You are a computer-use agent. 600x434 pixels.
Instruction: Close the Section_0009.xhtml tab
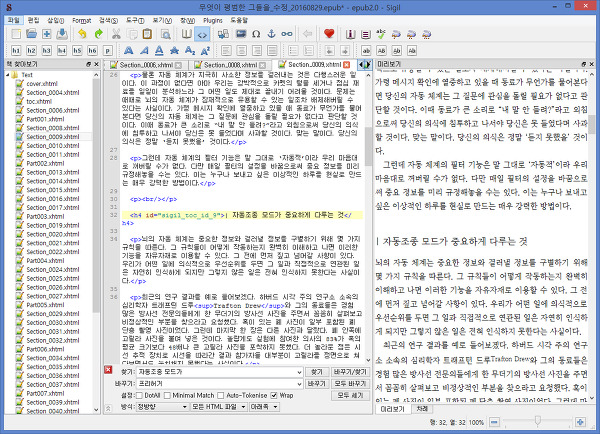[347, 65]
